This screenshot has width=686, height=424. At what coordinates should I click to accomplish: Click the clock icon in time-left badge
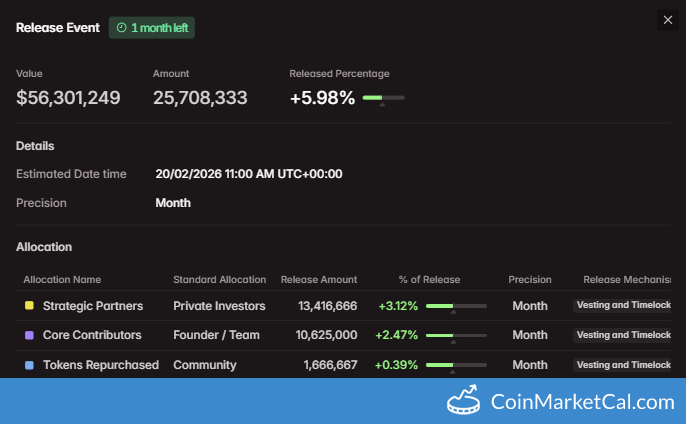(x=121, y=28)
